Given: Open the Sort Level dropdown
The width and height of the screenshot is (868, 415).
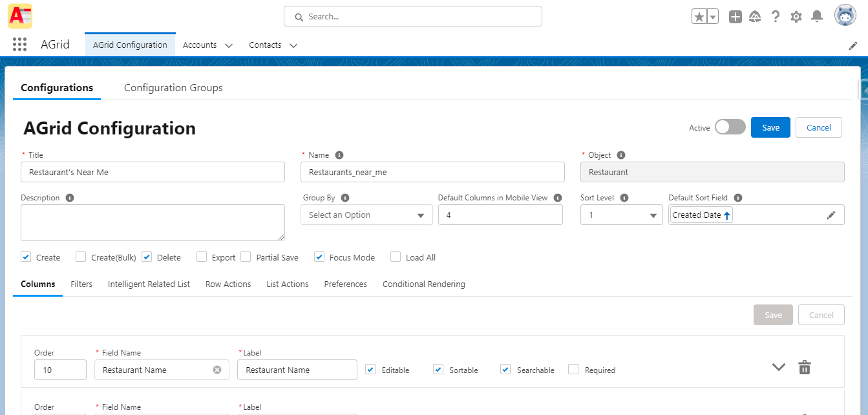Looking at the screenshot, I should [622, 215].
